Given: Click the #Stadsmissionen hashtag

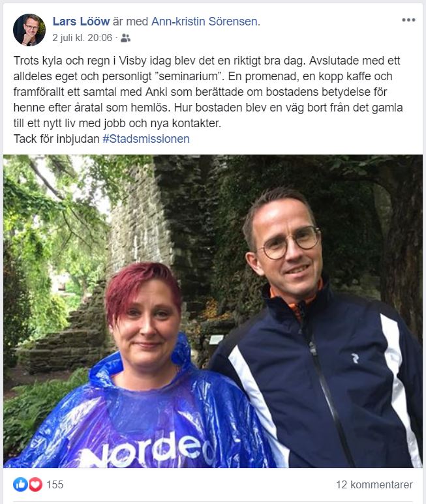Looking at the screenshot, I should tap(146, 139).
